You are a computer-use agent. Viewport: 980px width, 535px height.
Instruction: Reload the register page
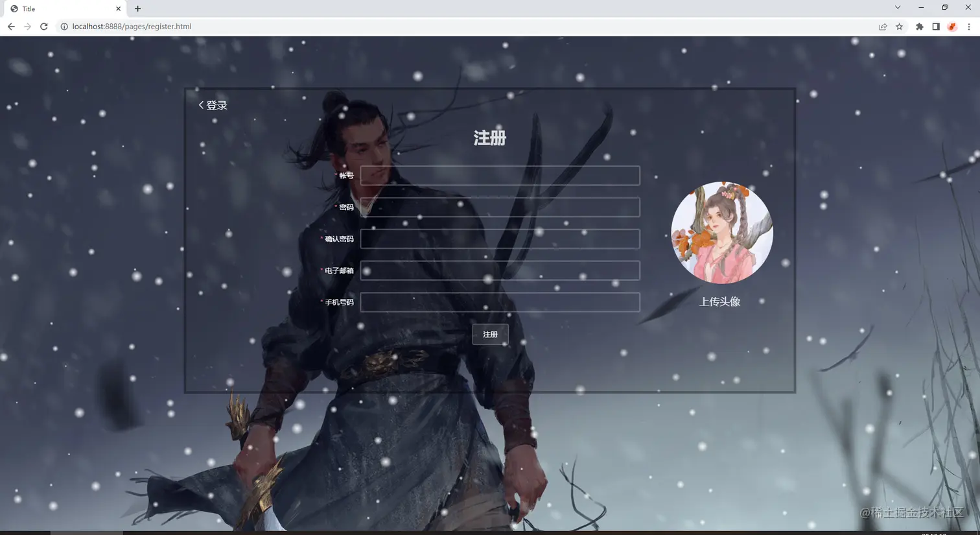pos(44,27)
